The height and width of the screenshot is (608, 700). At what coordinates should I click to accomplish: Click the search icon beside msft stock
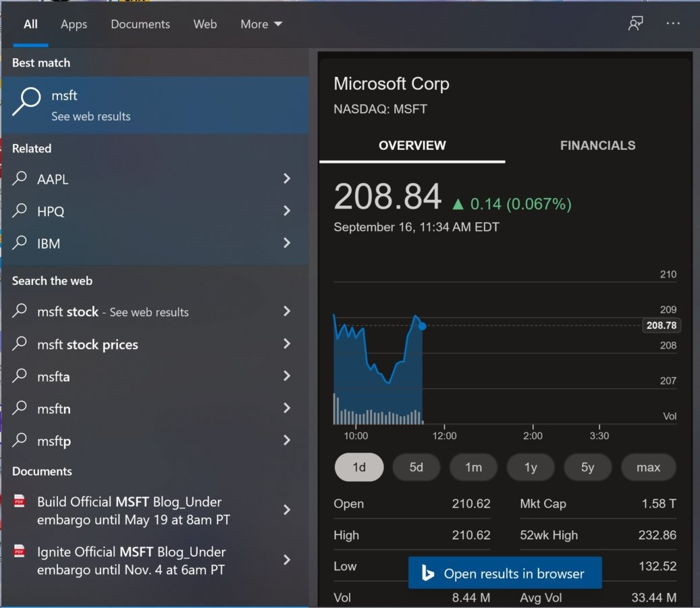[20, 311]
